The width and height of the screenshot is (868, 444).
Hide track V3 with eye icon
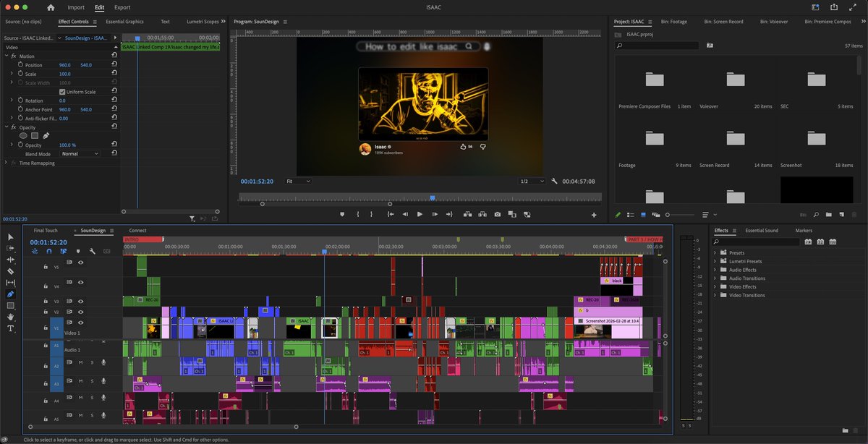[80, 301]
